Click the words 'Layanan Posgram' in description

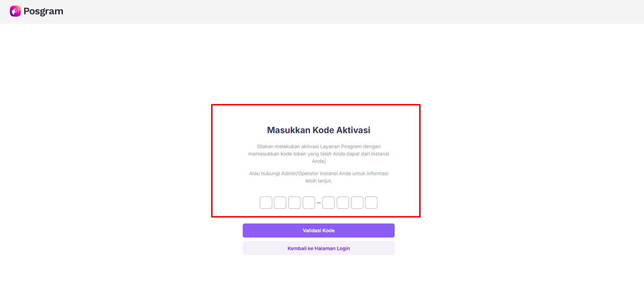tap(341, 146)
